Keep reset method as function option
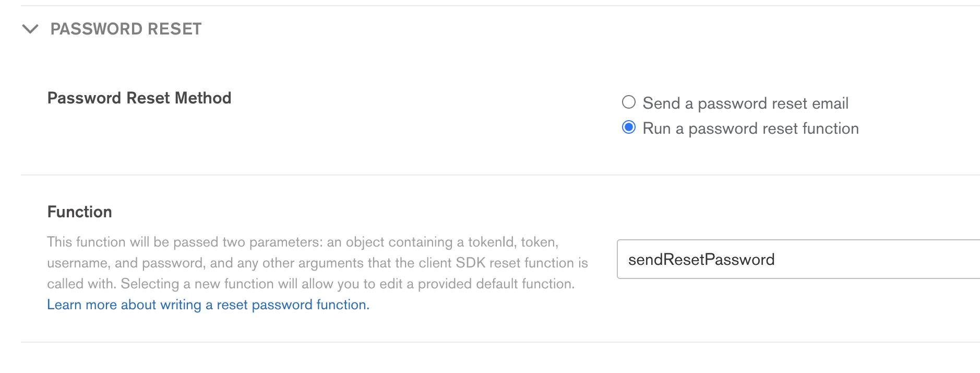Image resolution: width=980 pixels, height=373 pixels. (x=629, y=127)
